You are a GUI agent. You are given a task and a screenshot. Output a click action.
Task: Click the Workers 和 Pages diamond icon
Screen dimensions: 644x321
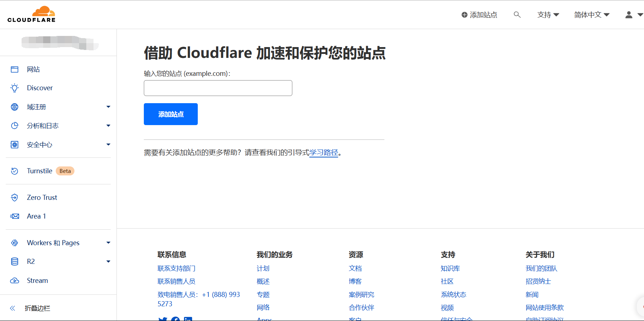click(14, 243)
